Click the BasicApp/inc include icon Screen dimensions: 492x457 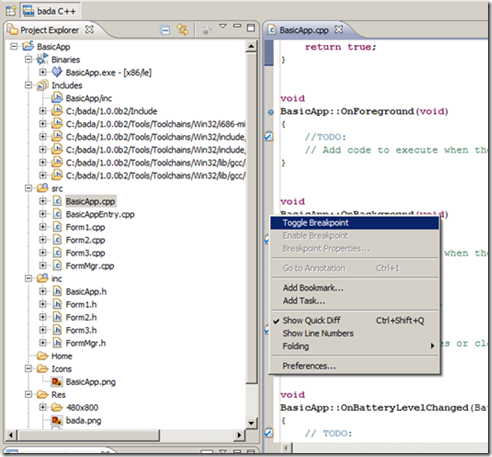[x=57, y=98]
